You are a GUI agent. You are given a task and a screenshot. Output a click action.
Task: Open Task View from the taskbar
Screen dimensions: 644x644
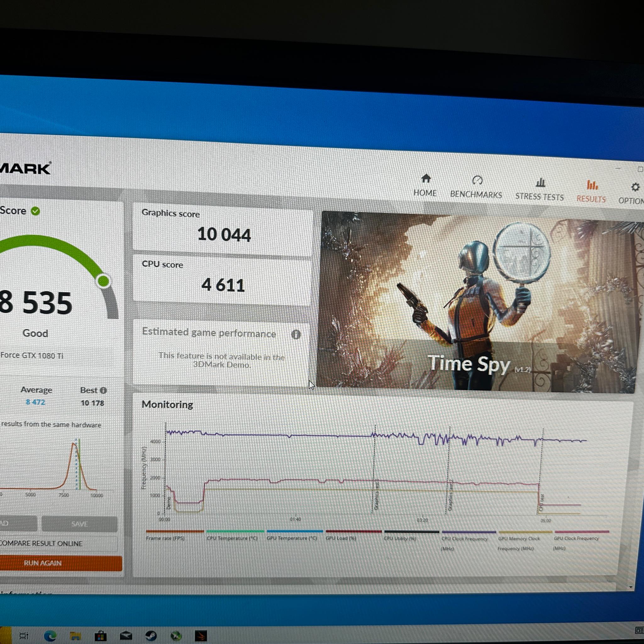click(x=24, y=636)
